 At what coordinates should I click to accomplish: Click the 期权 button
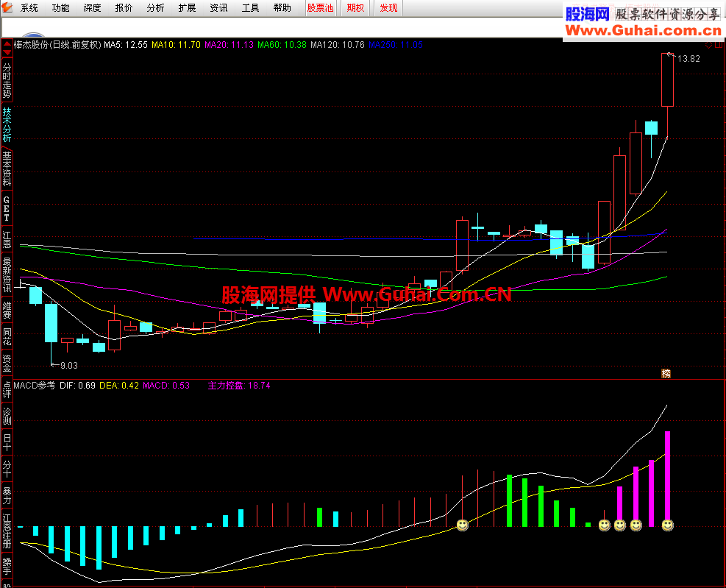coord(355,8)
